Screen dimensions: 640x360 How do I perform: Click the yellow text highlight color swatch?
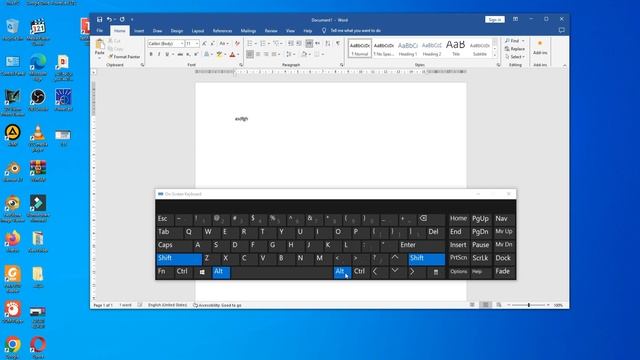pos(220,54)
